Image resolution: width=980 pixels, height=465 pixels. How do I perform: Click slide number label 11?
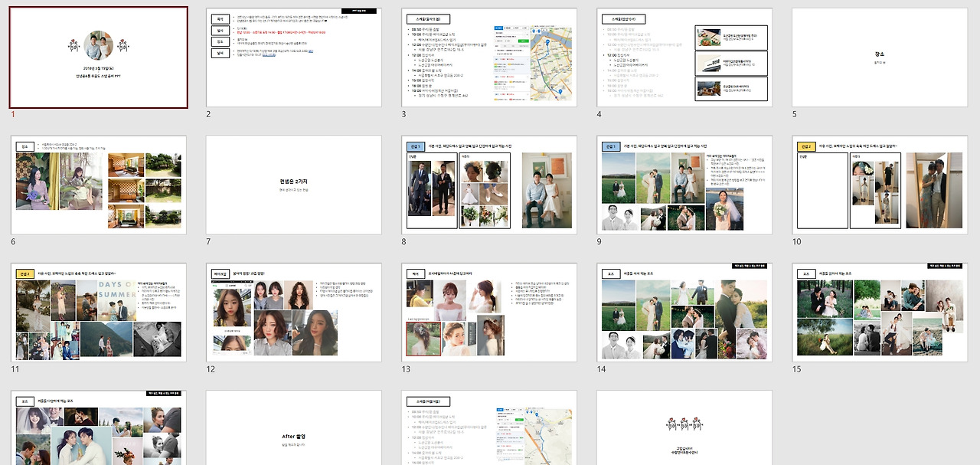point(15,369)
